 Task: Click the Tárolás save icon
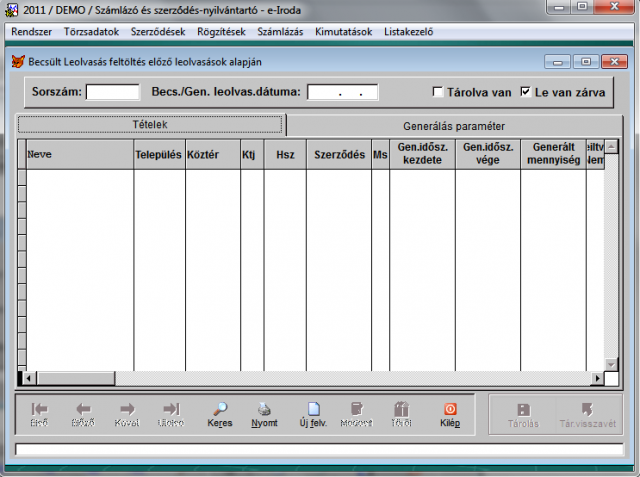click(524, 409)
